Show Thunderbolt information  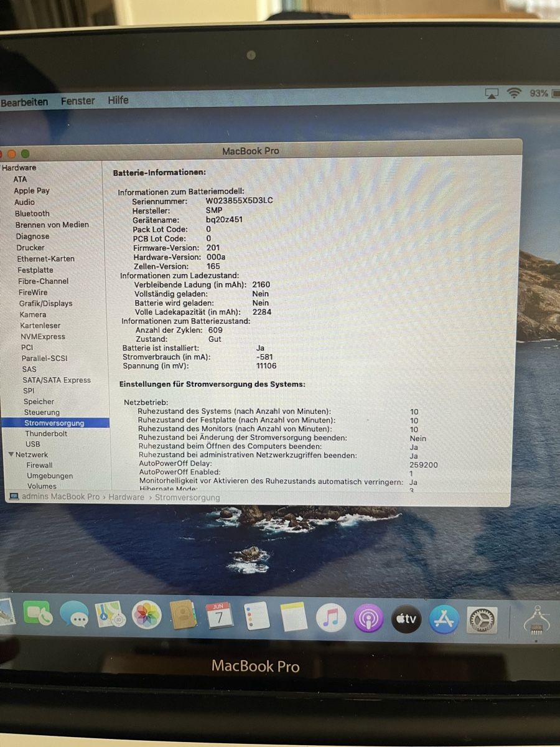pos(46,434)
